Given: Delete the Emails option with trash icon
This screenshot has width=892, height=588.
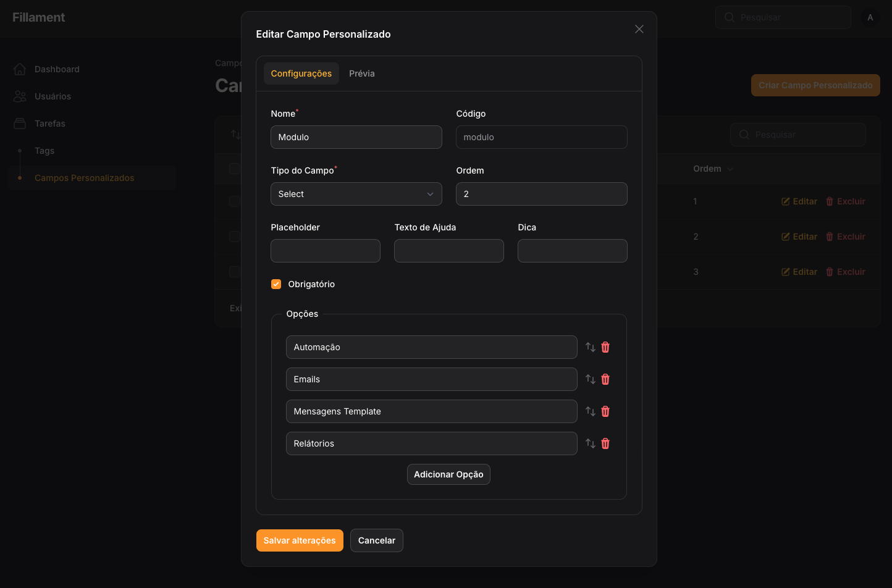Looking at the screenshot, I should pos(605,379).
